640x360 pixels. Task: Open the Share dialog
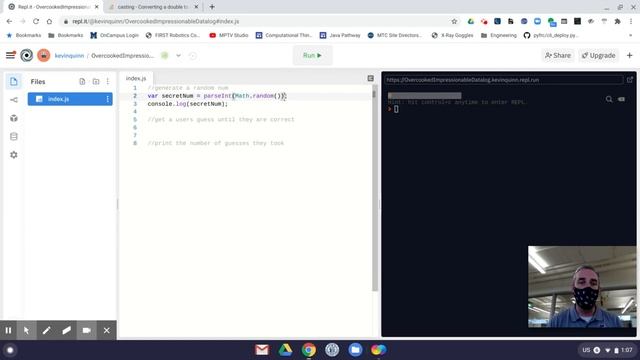[558, 56]
